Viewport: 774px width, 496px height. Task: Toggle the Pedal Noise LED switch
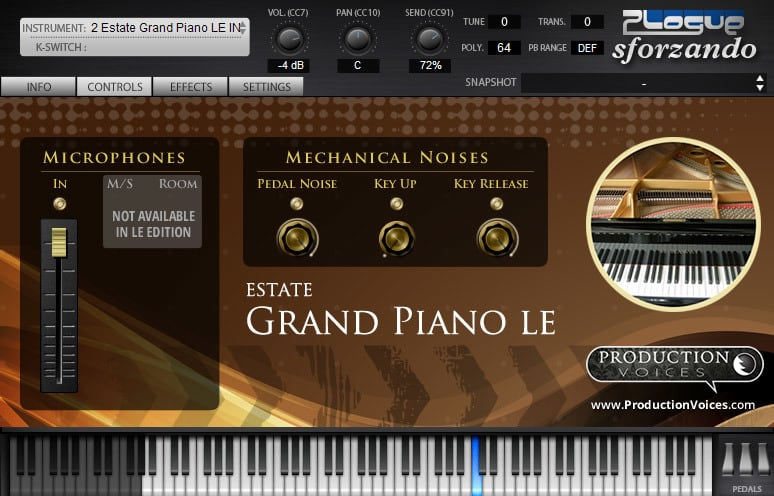(x=297, y=204)
